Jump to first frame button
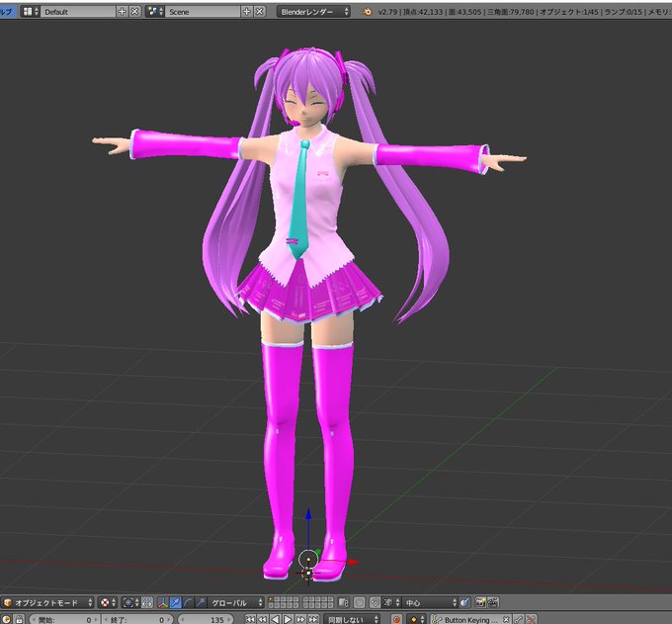Screen dimensions: 672x624 250,620
